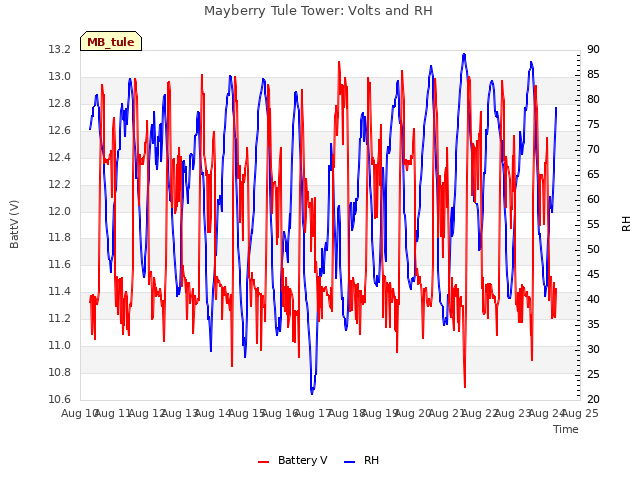
Task: Click the 12.8 left axis value
Action: (59, 103)
